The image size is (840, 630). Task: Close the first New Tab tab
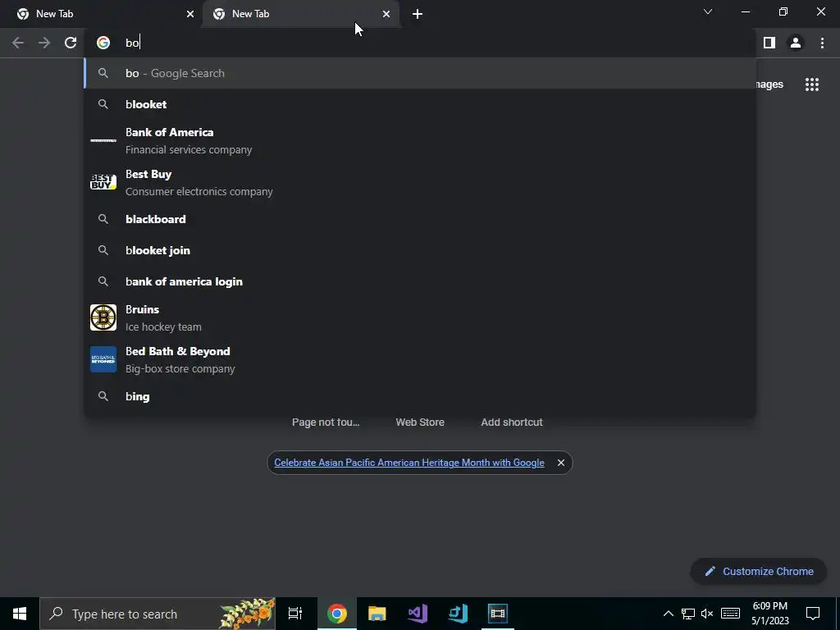click(x=190, y=14)
